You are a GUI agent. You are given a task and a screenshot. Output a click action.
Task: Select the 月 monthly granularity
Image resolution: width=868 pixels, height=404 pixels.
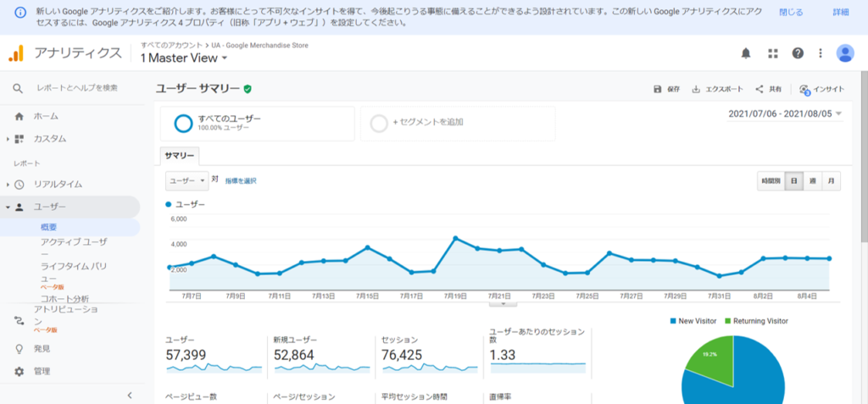tap(831, 181)
